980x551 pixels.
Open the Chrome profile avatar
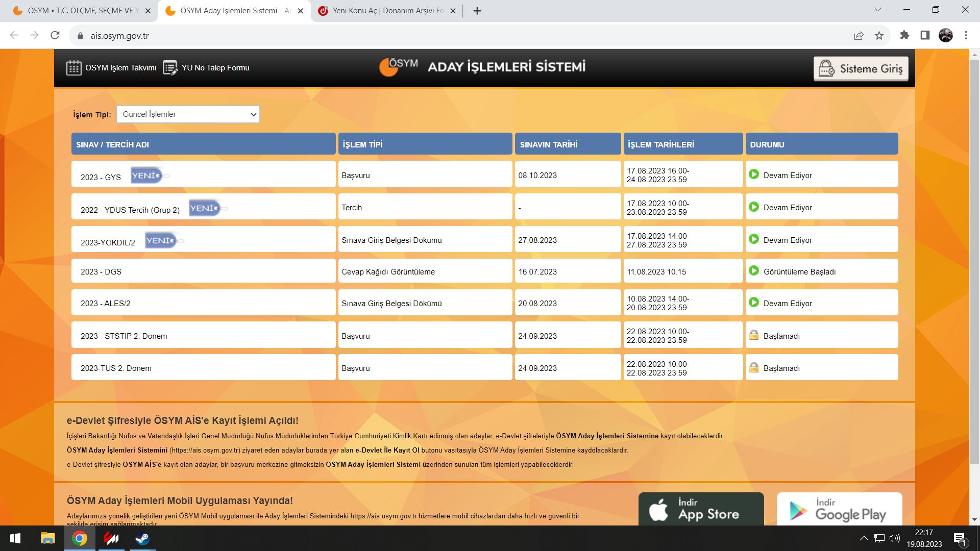click(x=946, y=35)
